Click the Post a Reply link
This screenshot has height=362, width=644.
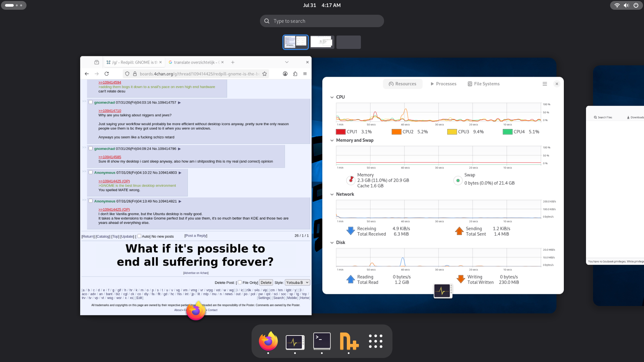click(x=196, y=236)
